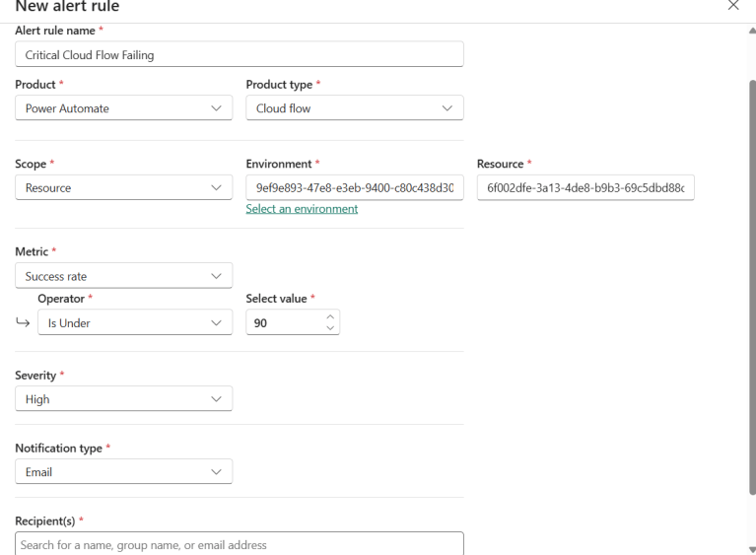Viewport: 756px width, 555px height.
Task: Open the Severity dropdown showing High
Action: (x=123, y=399)
